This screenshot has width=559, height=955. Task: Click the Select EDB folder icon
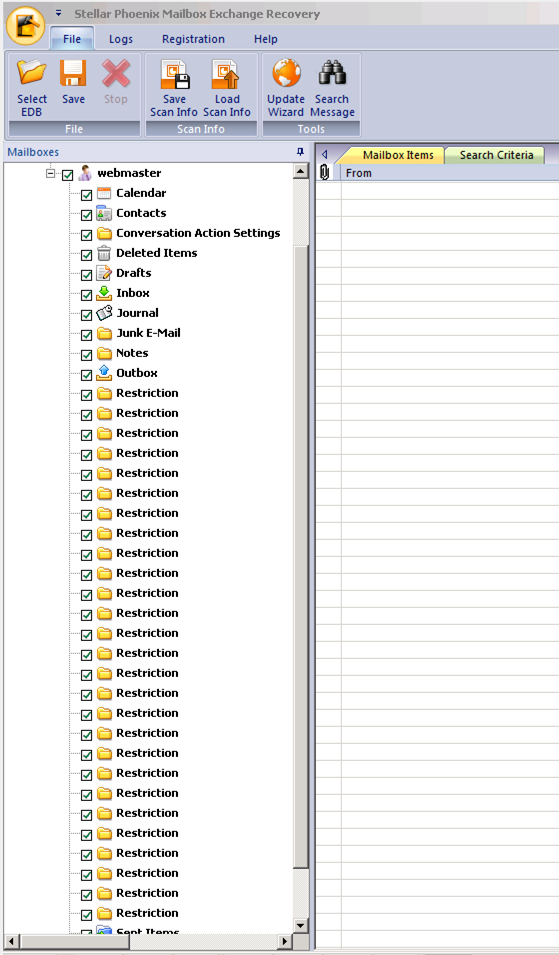tap(32, 73)
